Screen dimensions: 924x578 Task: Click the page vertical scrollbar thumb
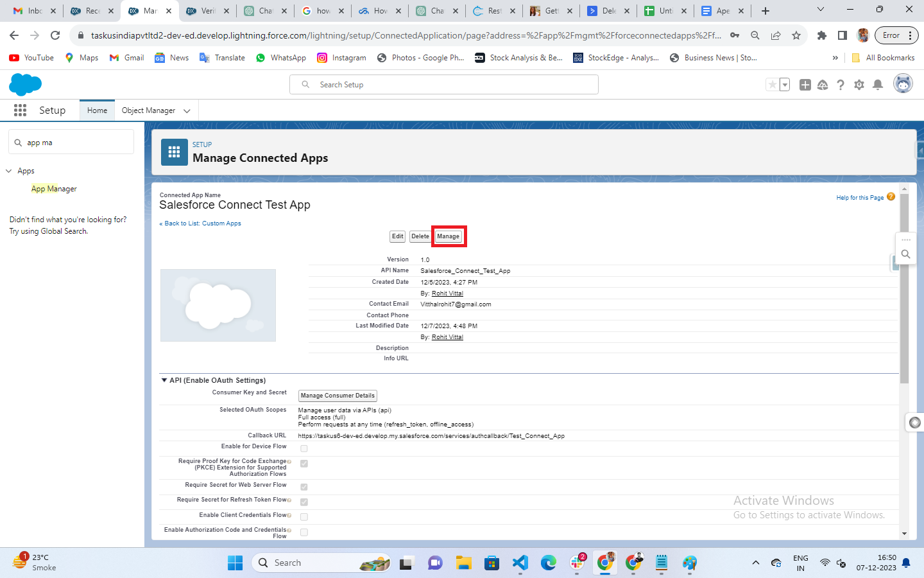(904, 289)
